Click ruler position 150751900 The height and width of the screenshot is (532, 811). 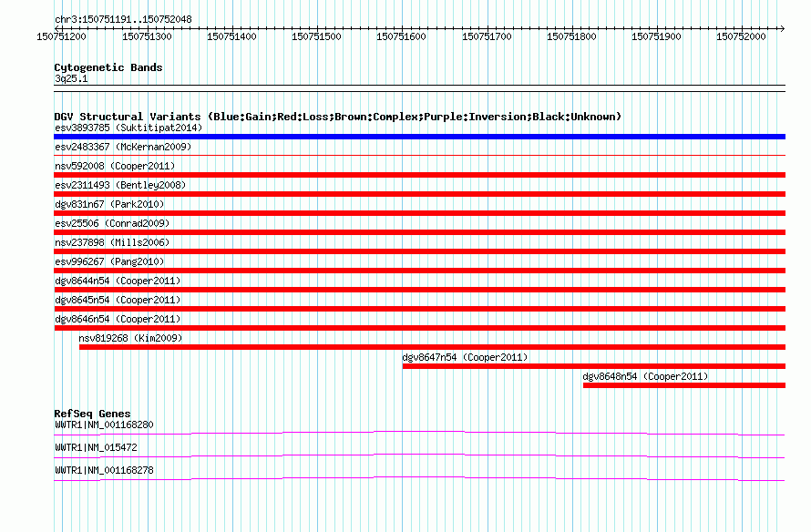click(x=656, y=36)
